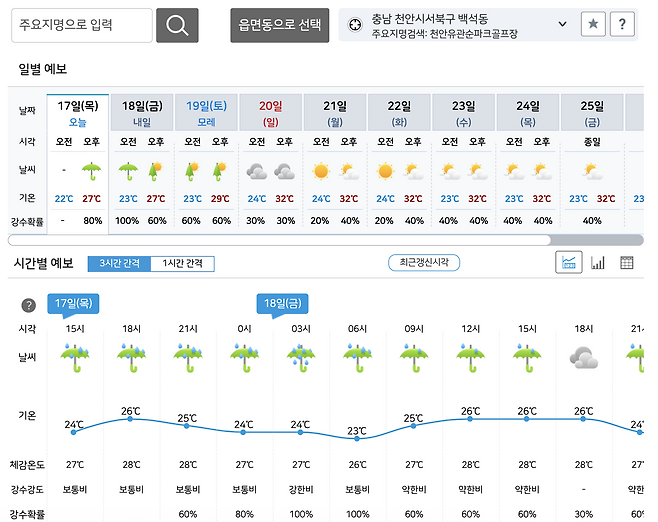Select the 17일(목) 오늘 day column
This screenshot has height=522, width=658.
(x=78, y=112)
